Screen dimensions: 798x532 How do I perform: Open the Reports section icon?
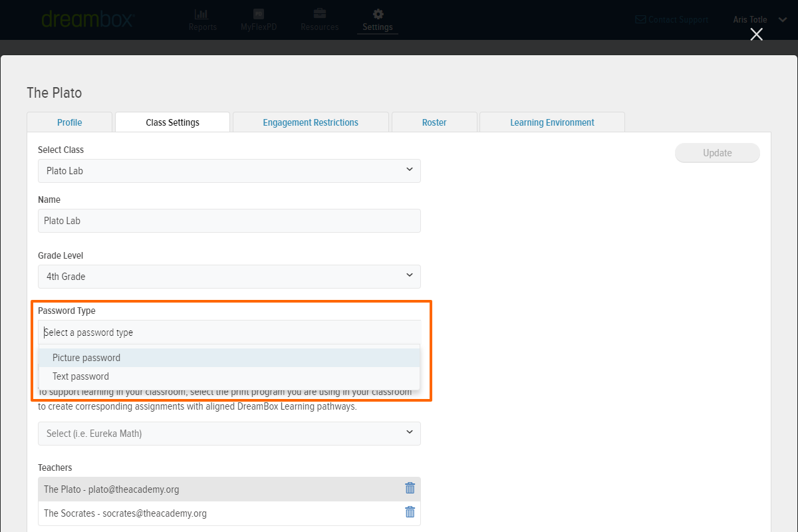[202, 15]
